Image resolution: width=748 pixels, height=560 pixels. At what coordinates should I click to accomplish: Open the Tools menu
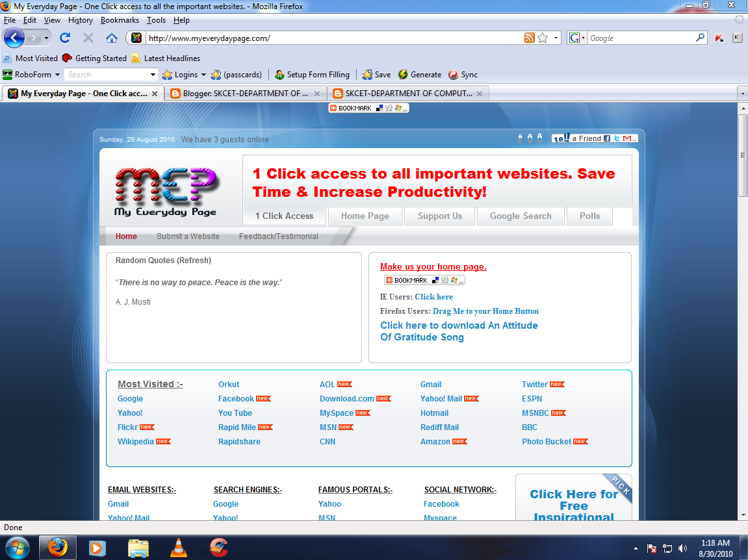[156, 20]
